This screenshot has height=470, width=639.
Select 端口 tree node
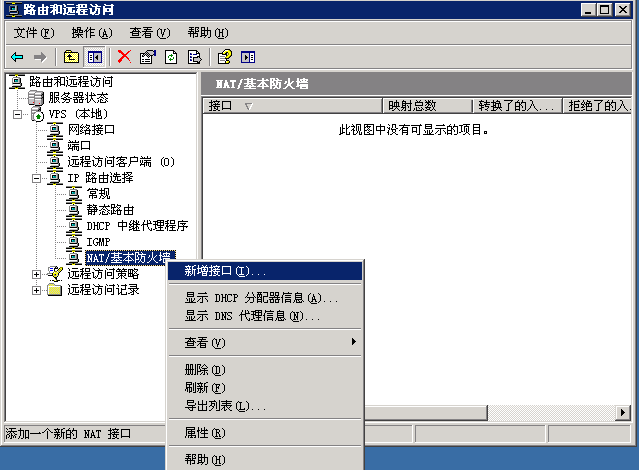tap(79, 146)
